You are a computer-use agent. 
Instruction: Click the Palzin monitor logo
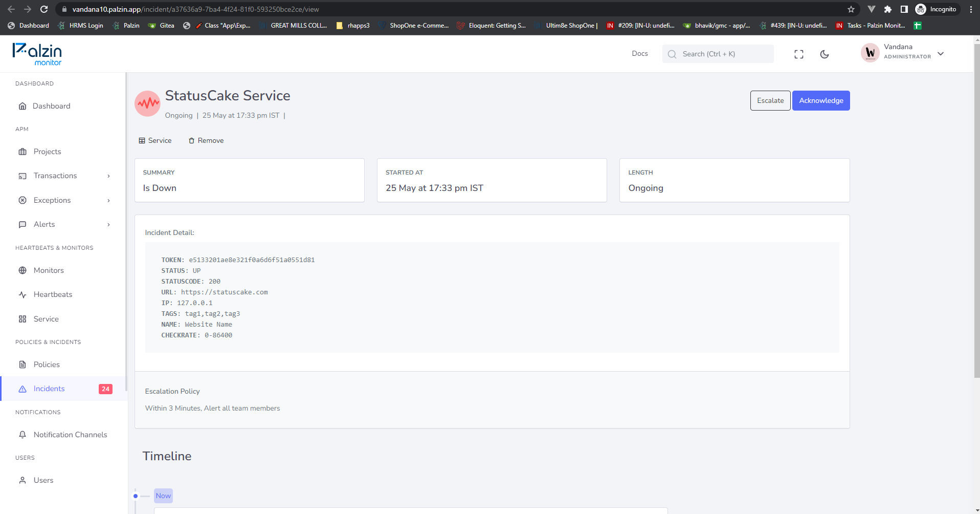point(37,54)
